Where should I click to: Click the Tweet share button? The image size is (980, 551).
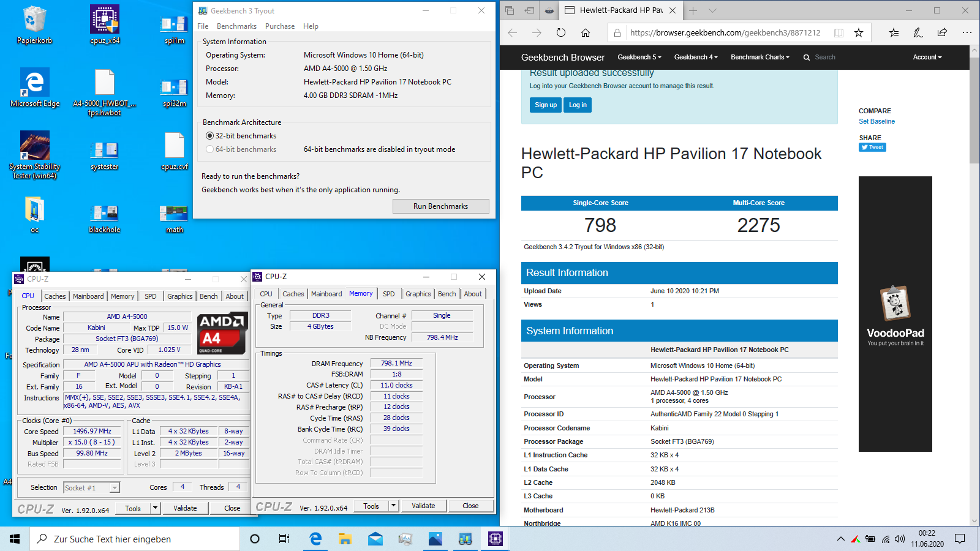click(x=872, y=147)
